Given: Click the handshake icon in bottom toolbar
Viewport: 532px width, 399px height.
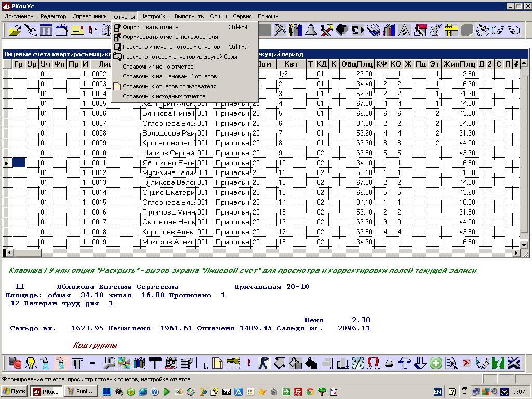Looking at the screenshot, I should 483,363.
